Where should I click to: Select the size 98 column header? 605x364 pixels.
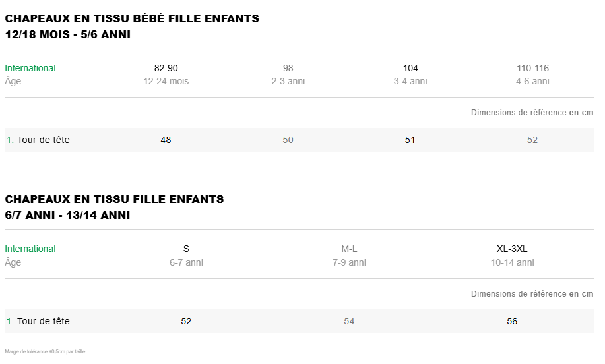tap(288, 68)
